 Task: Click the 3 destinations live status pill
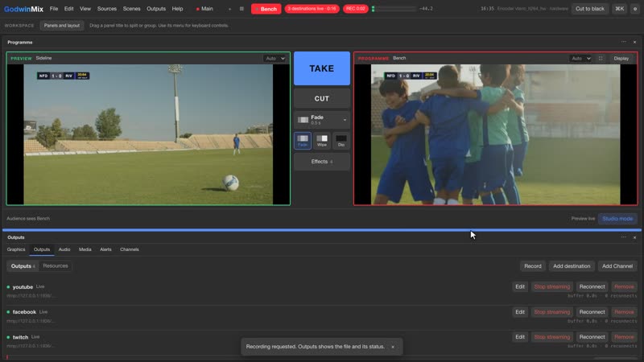312,9
